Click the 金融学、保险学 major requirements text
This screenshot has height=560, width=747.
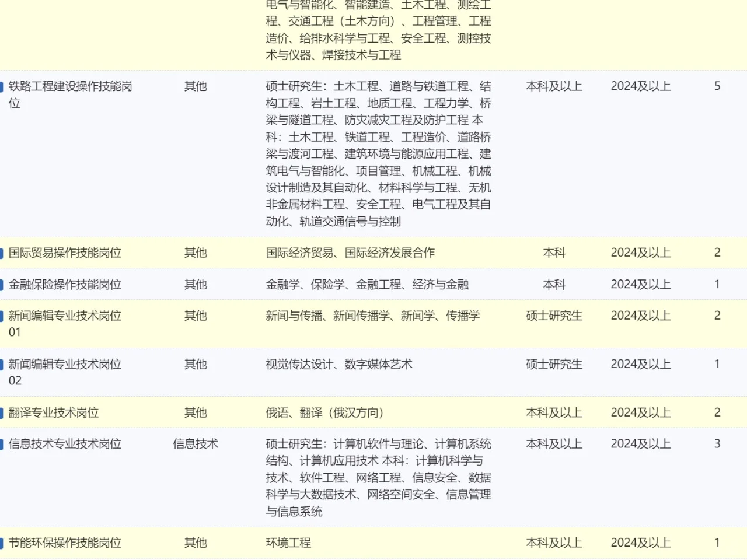367,284
